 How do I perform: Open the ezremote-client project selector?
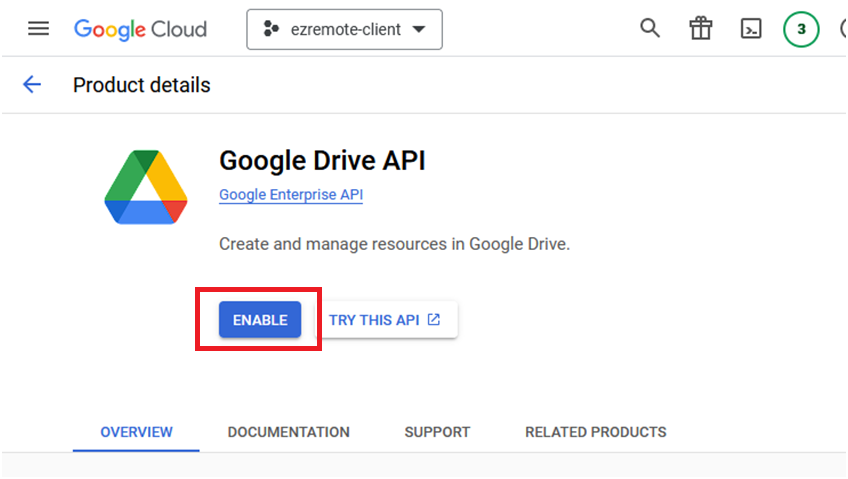[x=344, y=29]
